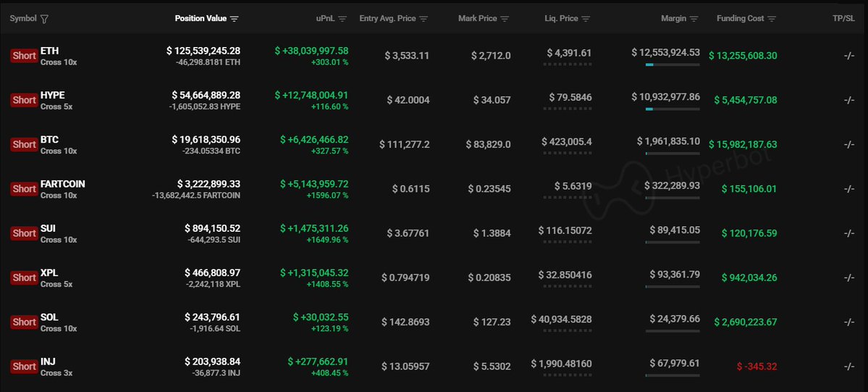Select the BTC symbol name
Viewport: 868px width, 392px height.
pos(49,140)
